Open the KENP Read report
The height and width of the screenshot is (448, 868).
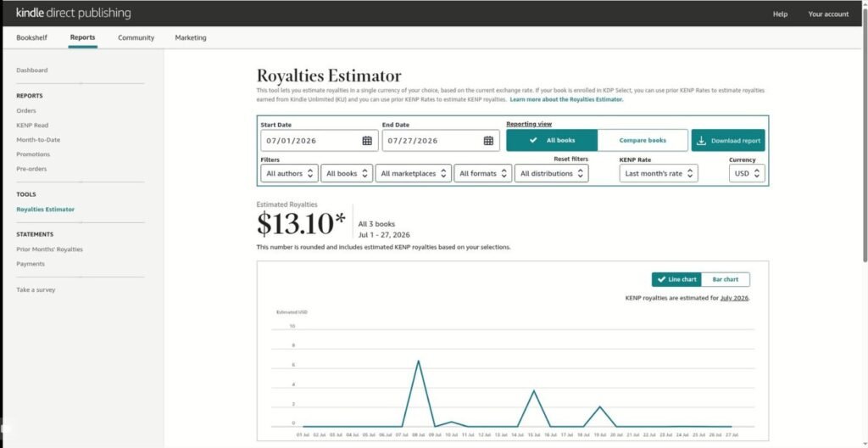(x=32, y=126)
